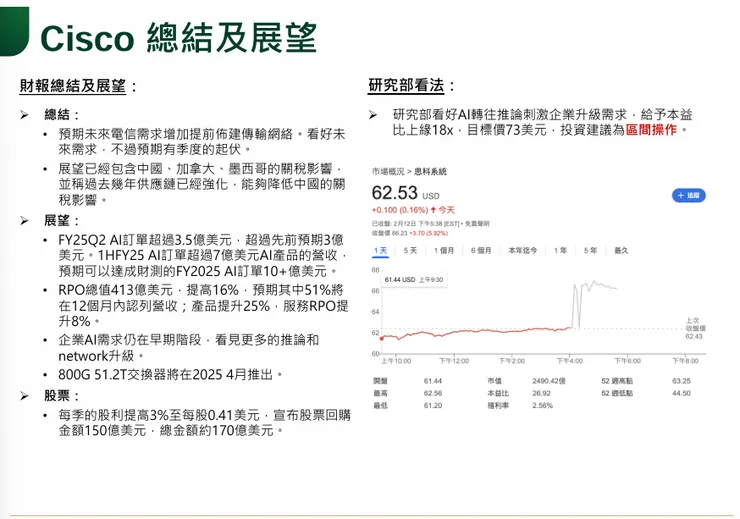Viewport: 740px width, 519px height.
Task: Click the 本益比 26.92 value
Action: (541, 393)
